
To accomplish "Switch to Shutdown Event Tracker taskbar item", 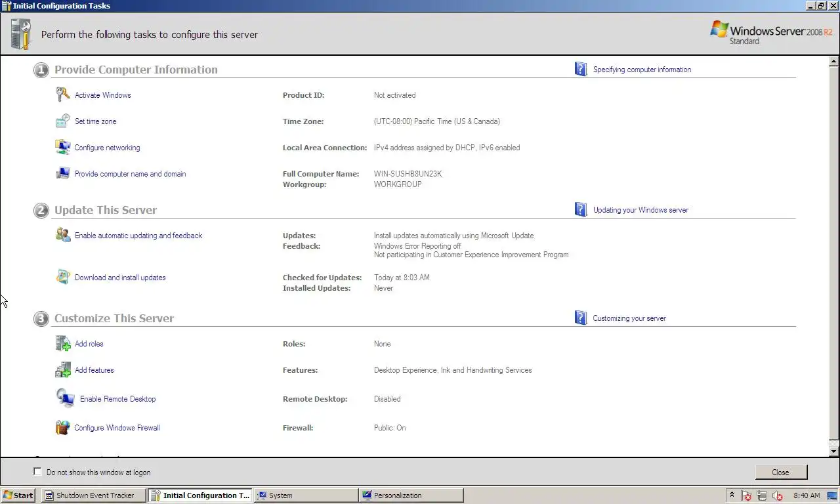I will (x=94, y=495).
